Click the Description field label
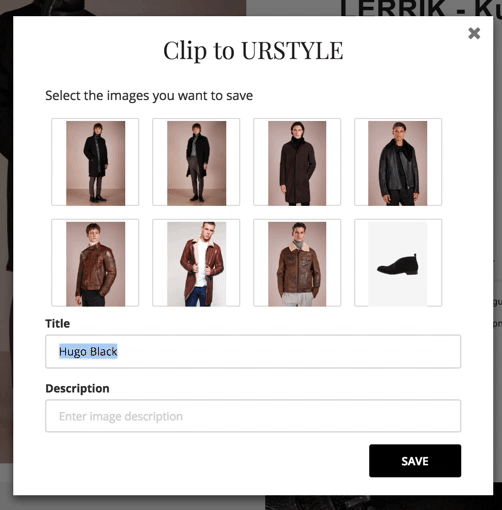 [77, 389]
